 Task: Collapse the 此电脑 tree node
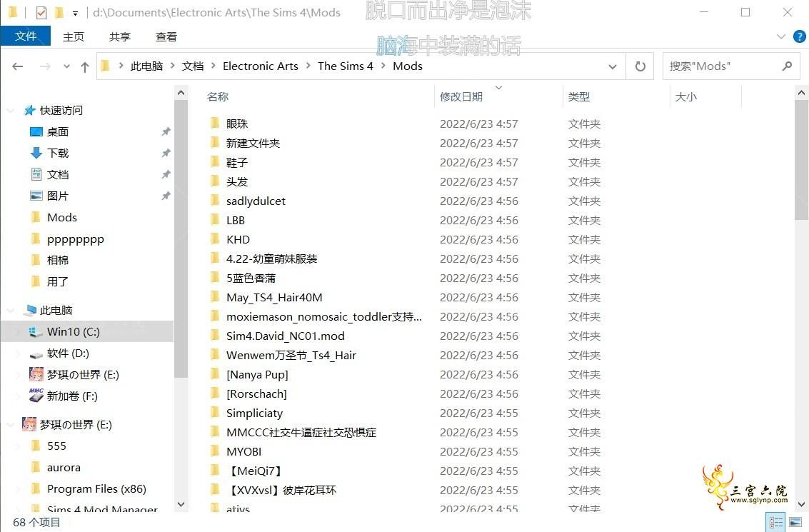10,310
